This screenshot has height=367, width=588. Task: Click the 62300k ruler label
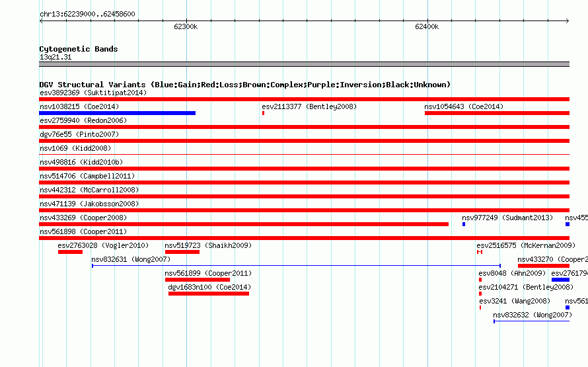pyautogui.click(x=186, y=26)
